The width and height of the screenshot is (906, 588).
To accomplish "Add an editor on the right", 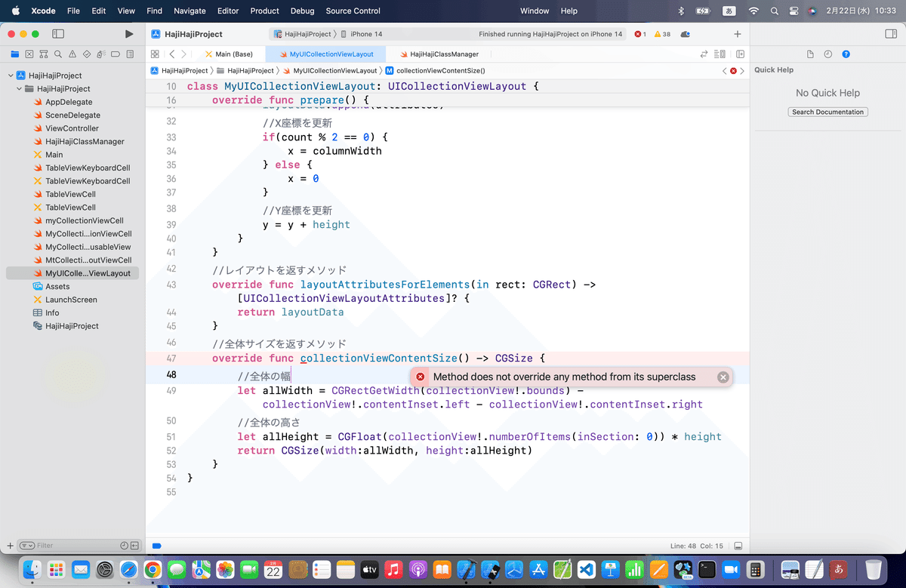I will point(741,54).
